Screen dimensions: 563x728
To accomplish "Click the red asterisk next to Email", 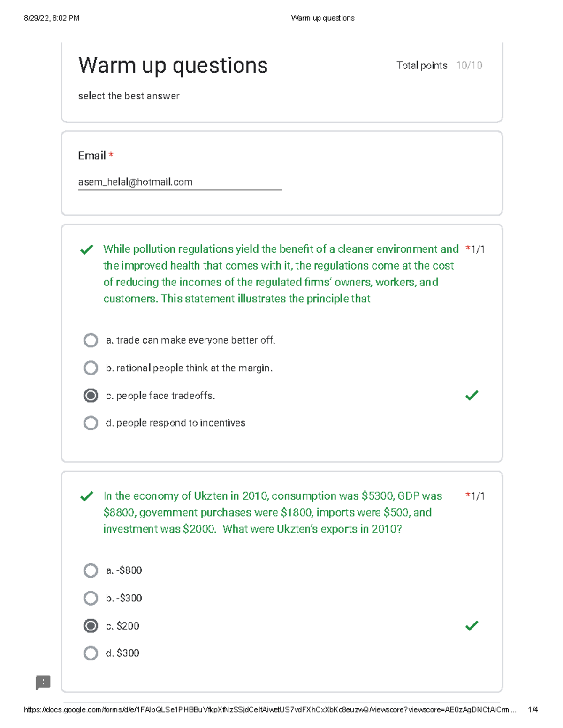I will (x=112, y=155).
